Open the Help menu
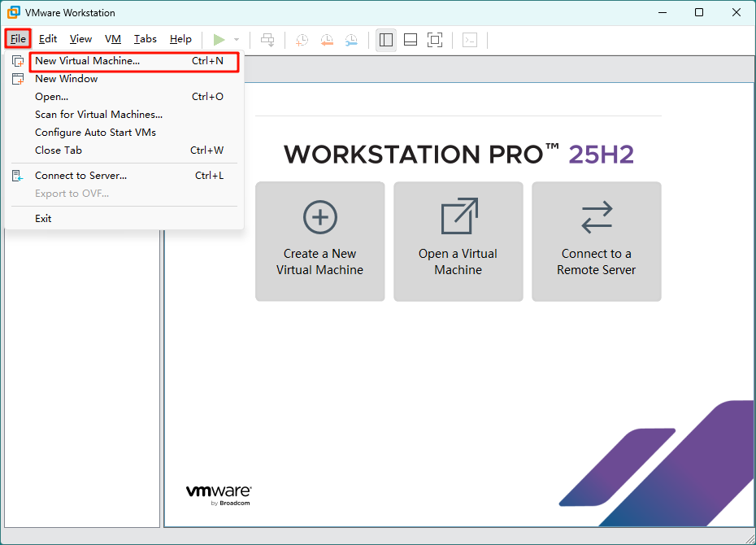Image resolution: width=756 pixels, height=545 pixels. (180, 38)
